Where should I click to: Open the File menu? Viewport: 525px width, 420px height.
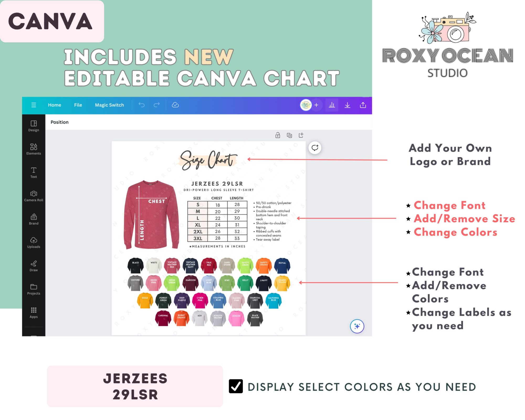(78, 104)
